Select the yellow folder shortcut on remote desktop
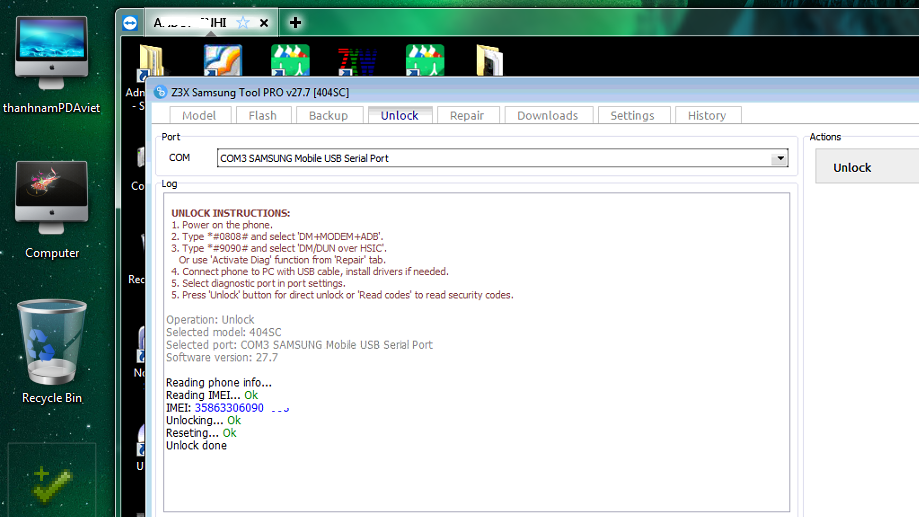The image size is (919, 517). pyautogui.click(x=151, y=61)
